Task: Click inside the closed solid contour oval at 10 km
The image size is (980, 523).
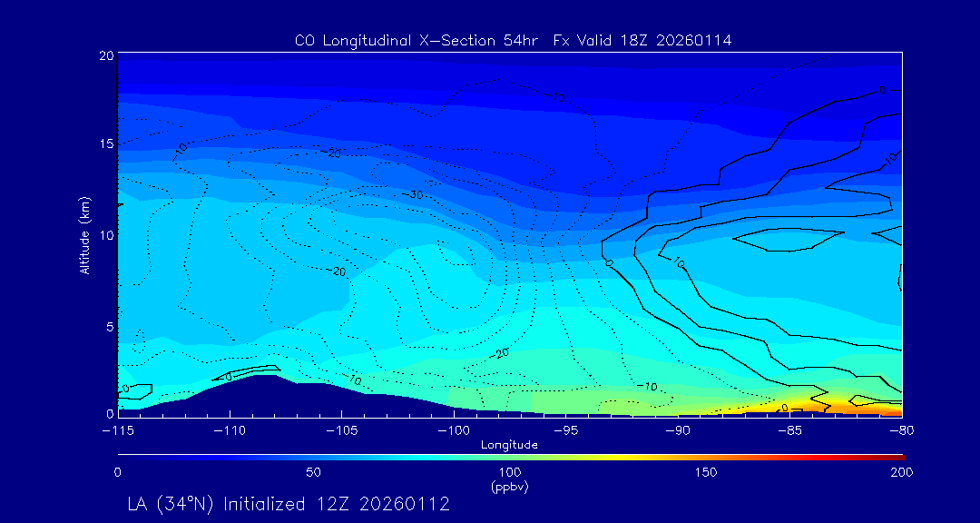Action: [x=785, y=240]
